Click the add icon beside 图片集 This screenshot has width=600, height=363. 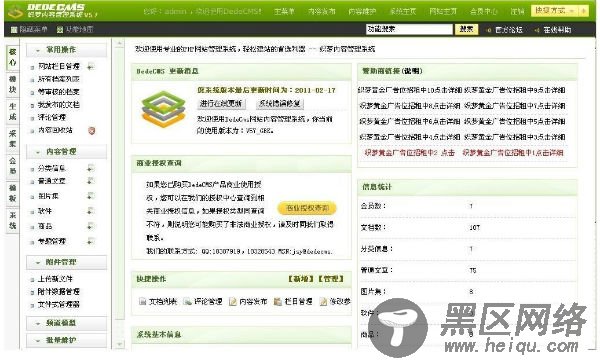(91, 196)
